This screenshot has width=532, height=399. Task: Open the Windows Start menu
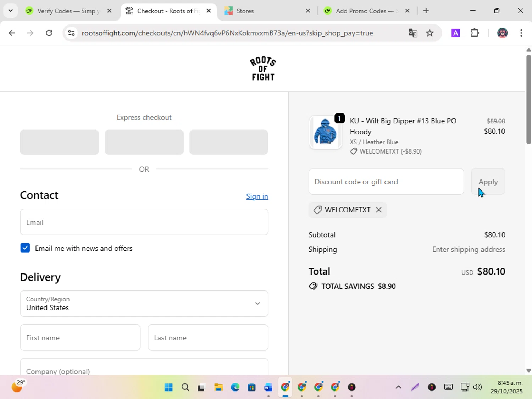click(x=168, y=387)
